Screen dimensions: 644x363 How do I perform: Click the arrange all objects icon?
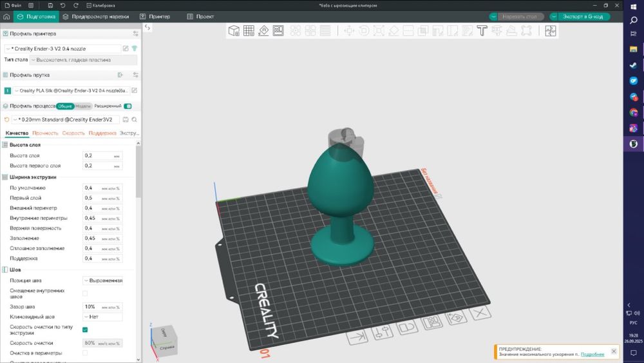(278, 31)
